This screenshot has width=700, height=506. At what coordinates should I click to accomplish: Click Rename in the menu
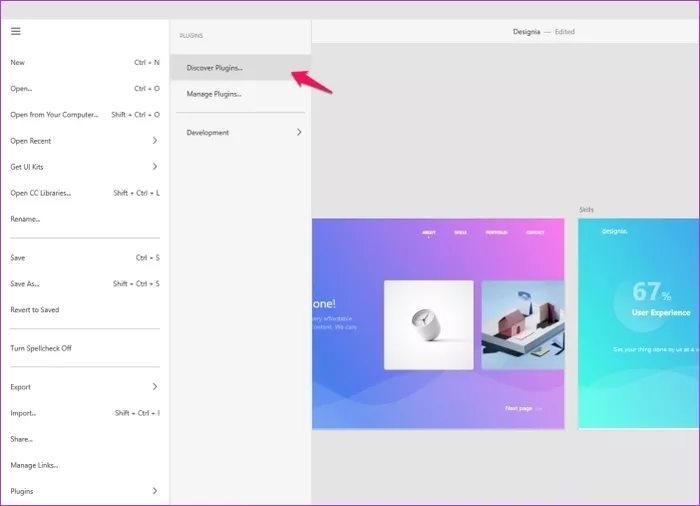(25, 219)
